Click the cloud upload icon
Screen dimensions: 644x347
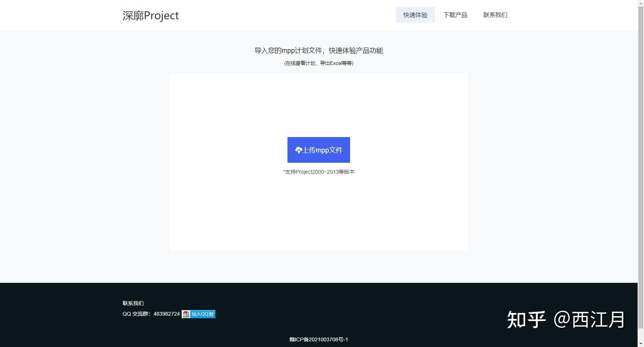coord(299,150)
